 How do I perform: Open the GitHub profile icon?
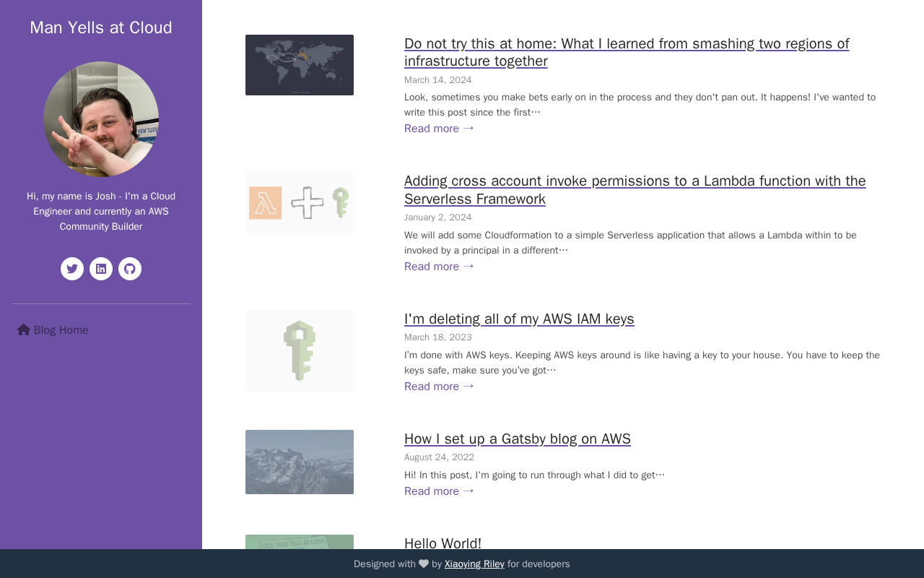(x=130, y=269)
